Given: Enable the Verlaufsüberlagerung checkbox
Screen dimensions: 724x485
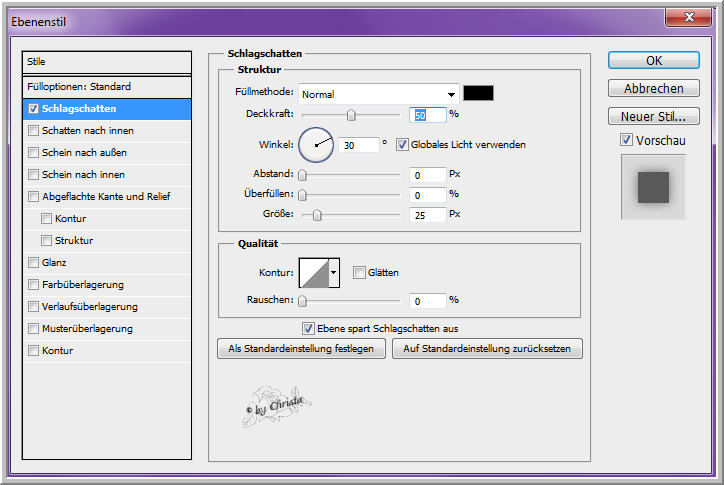Looking at the screenshot, I should click(x=33, y=307).
